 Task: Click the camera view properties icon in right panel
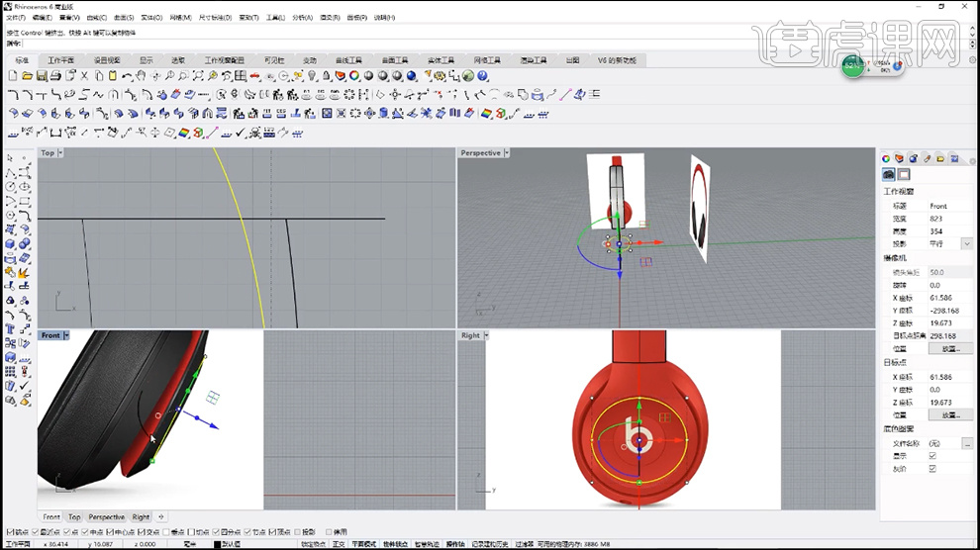(x=888, y=175)
